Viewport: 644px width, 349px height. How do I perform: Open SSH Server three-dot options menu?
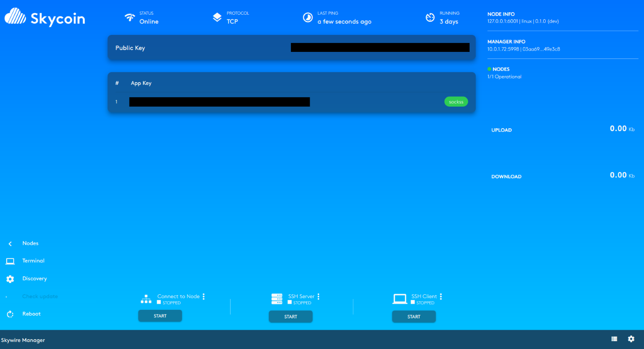tap(318, 297)
